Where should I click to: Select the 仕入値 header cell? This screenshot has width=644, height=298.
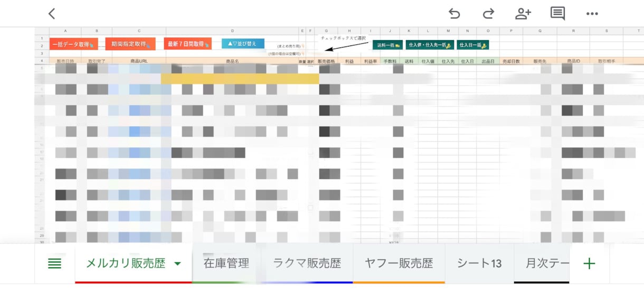(428, 61)
